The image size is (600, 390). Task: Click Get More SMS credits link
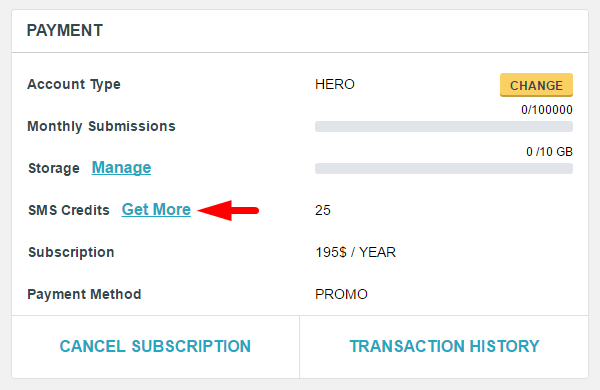coord(156,209)
